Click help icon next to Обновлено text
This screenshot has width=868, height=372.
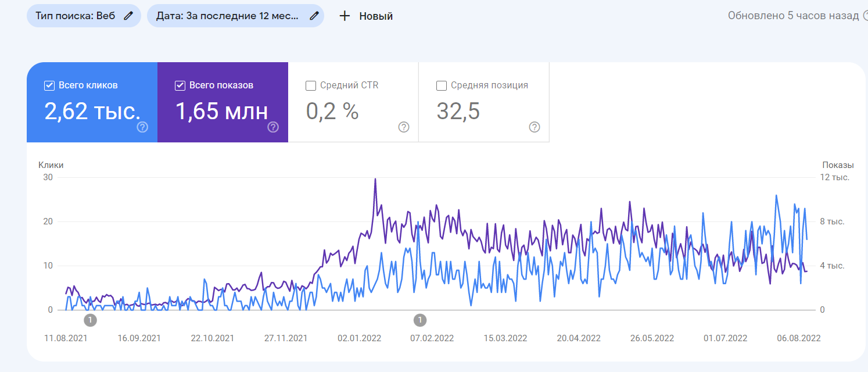(865, 16)
